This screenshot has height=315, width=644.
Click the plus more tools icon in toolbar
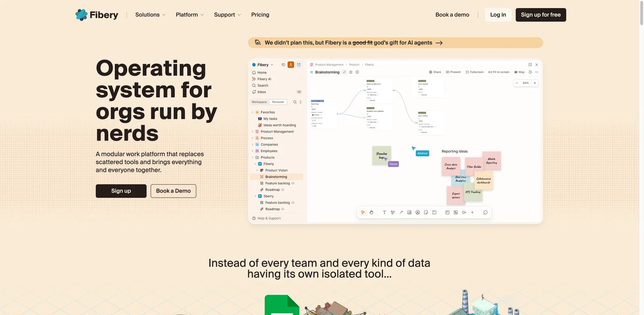click(473, 212)
